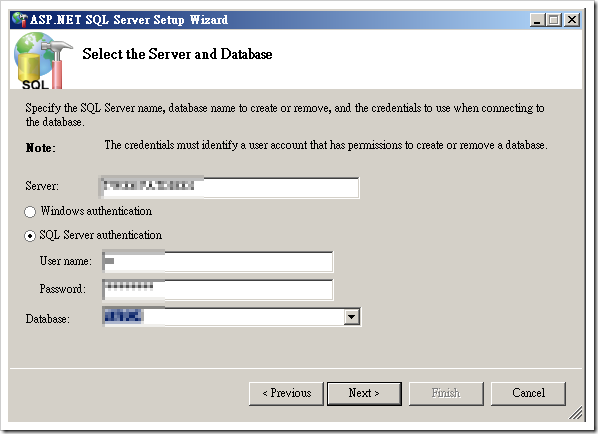598x434 pixels.
Task: Close the Setup Wizard window
Action: pos(572,20)
